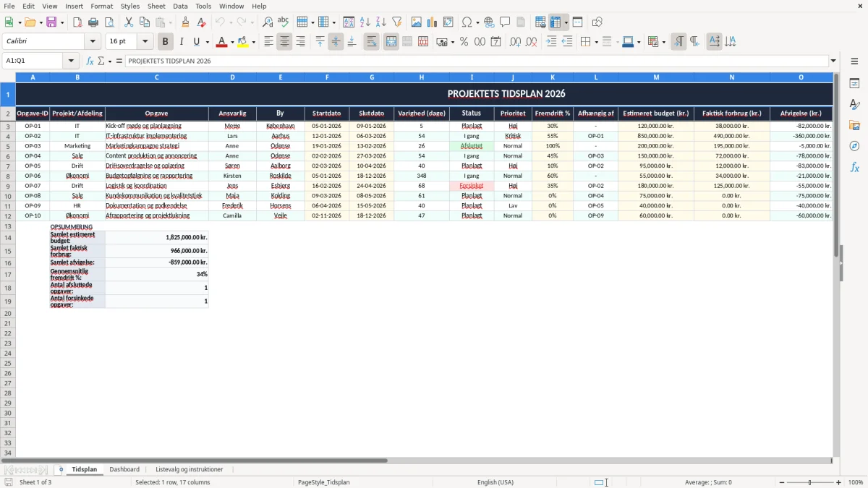Open sidebar Properties panel icon
868x488 pixels.
click(854, 84)
